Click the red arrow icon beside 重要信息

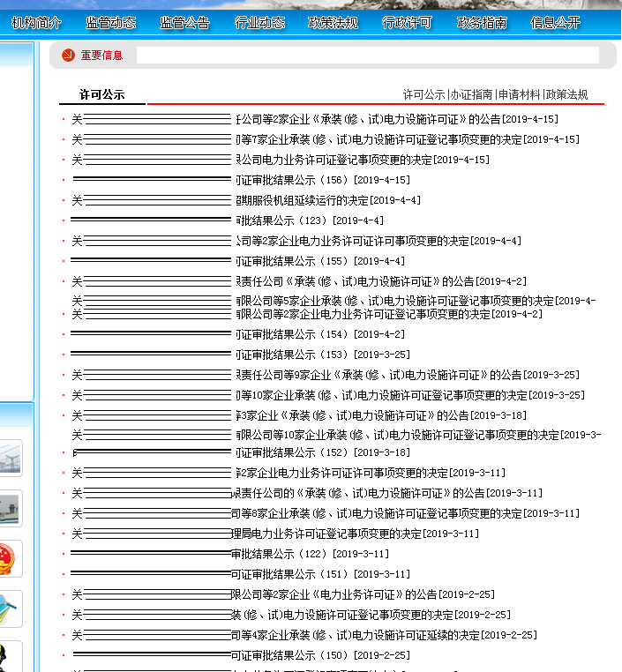(68, 56)
